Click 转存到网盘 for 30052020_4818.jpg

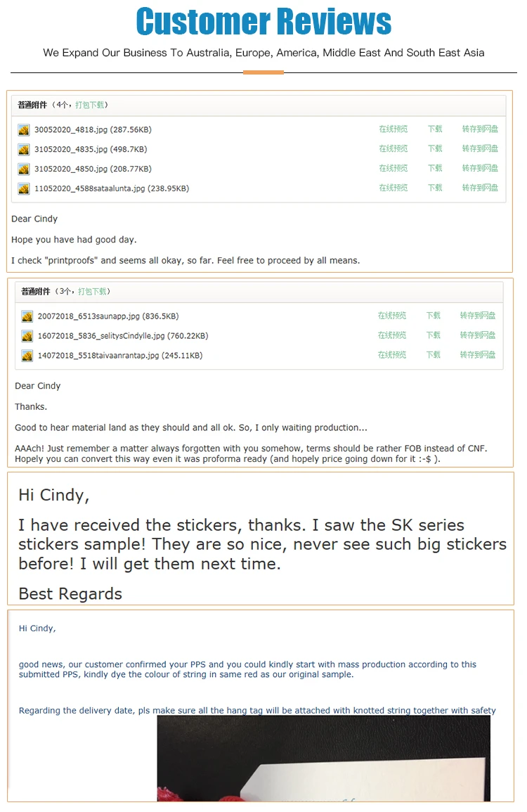(480, 129)
